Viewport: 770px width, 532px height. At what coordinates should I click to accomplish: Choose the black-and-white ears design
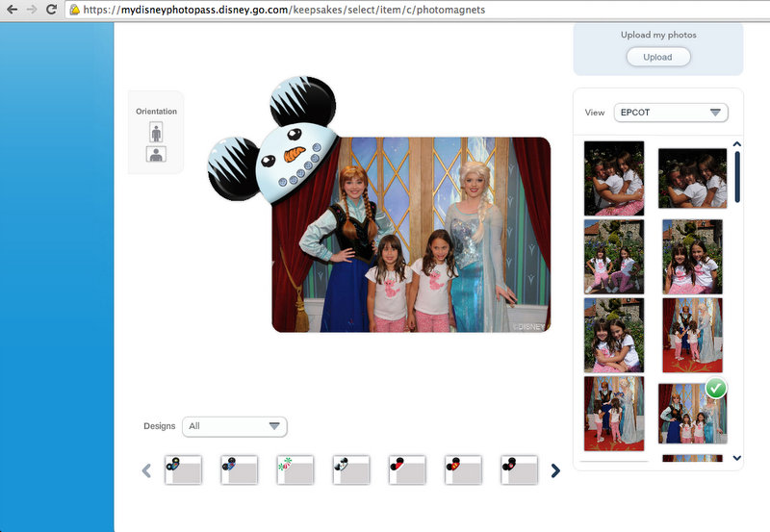pyautogui.click(x=351, y=469)
